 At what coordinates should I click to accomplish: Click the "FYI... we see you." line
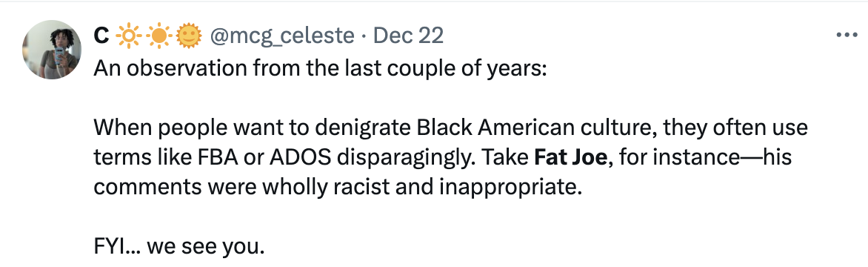tap(179, 246)
